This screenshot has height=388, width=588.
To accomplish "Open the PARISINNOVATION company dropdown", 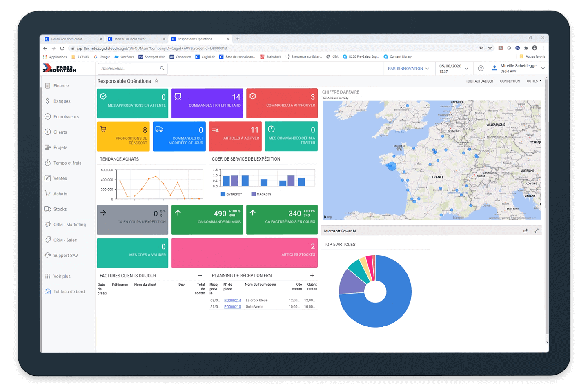I will pyautogui.click(x=408, y=69).
